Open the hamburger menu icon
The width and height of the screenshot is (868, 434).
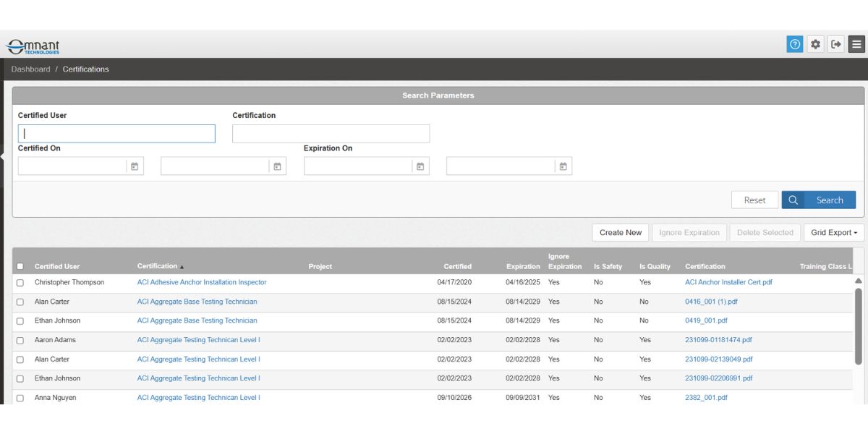pyautogui.click(x=856, y=44)
